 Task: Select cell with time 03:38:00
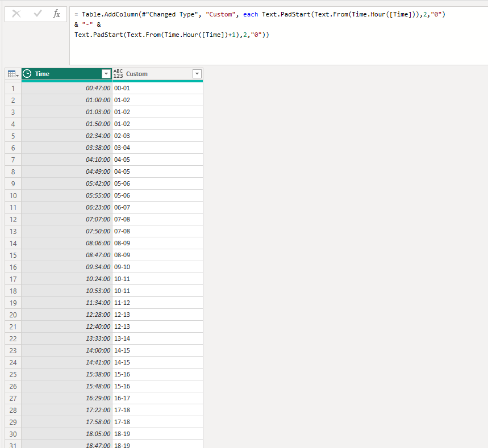pyautogui.click(x=66, y=148)
